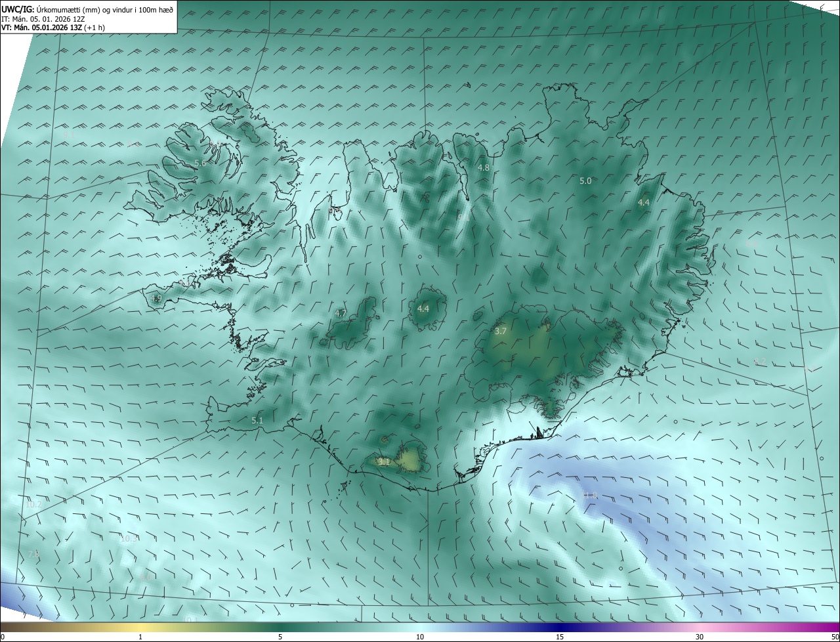Select the 'VT: Mán. 05.01.2026 13Z (+1 h)' line
The image size is (840, 642).
click(x=53, y=28)
